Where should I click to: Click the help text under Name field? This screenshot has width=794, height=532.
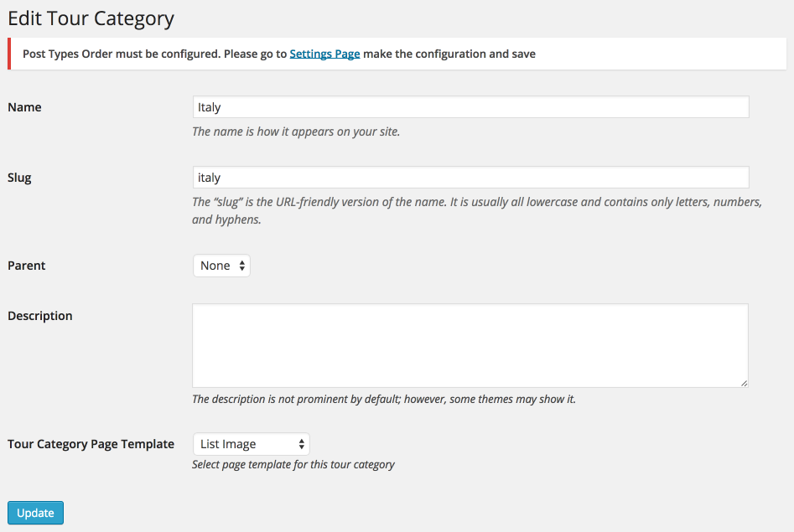(x=296, y=132)
